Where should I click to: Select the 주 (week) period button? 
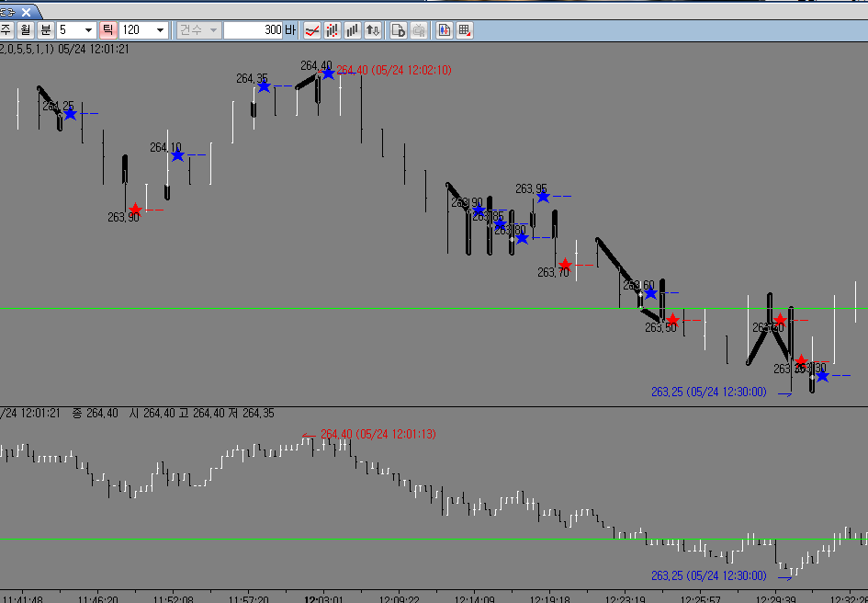(x=6, y=30)
